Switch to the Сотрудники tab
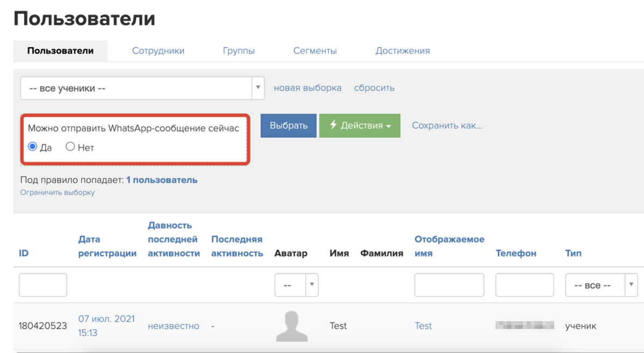Viewport: 644px width, 353px height. [158, 51]
